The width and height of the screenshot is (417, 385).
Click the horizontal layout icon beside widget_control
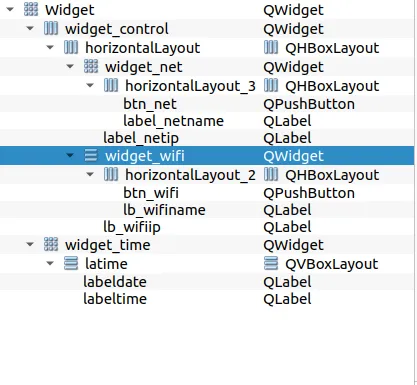[x=51, y=28]
